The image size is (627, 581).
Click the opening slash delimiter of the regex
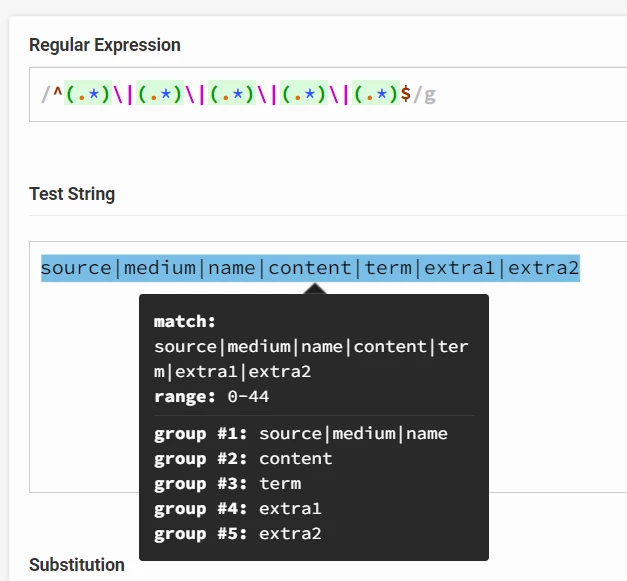tap(46, 95)
